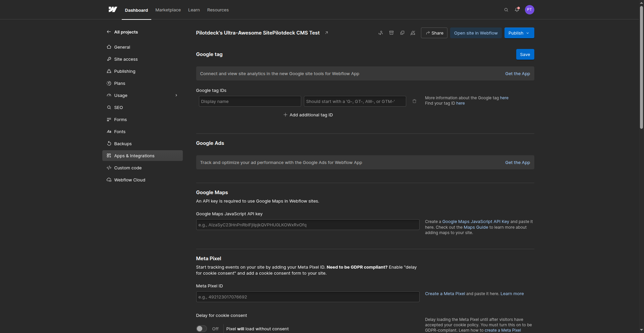Click the transfer site person icon
This screenshot has height=333, width=644.
click(381, 33)
